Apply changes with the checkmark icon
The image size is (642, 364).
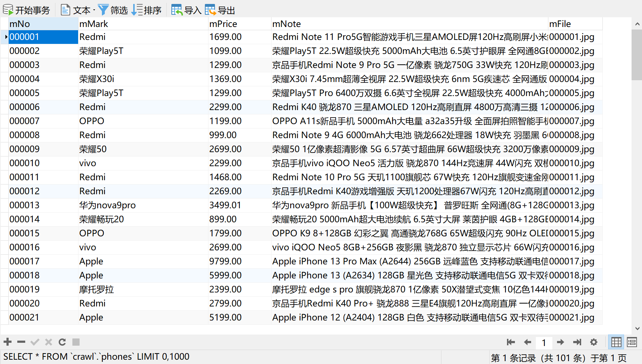(35, 342)
